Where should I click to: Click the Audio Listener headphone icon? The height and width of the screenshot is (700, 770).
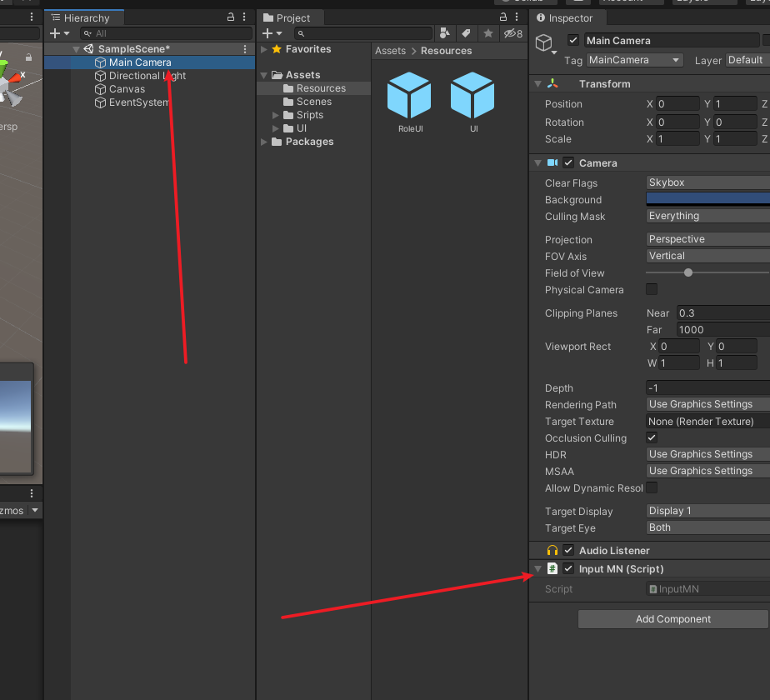552,551
